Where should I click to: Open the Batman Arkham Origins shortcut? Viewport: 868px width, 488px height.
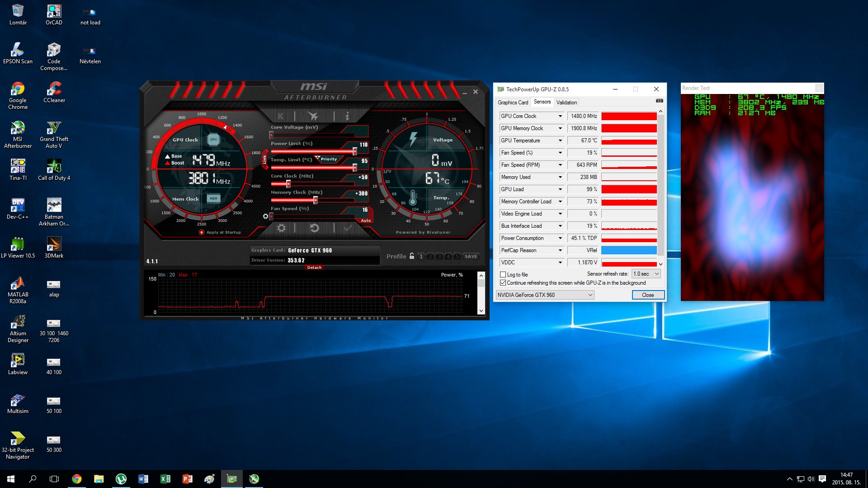(54, 212)
